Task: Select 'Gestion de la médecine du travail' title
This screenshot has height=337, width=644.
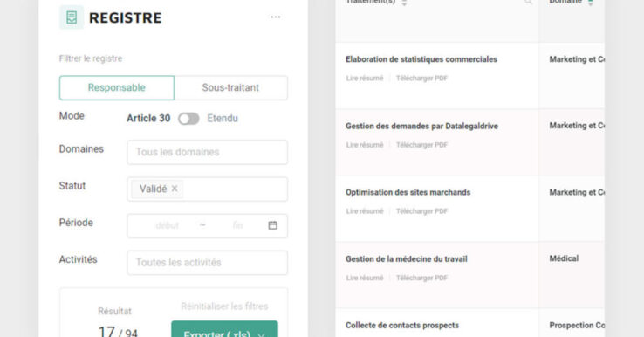Action: (x=407, y=259)
